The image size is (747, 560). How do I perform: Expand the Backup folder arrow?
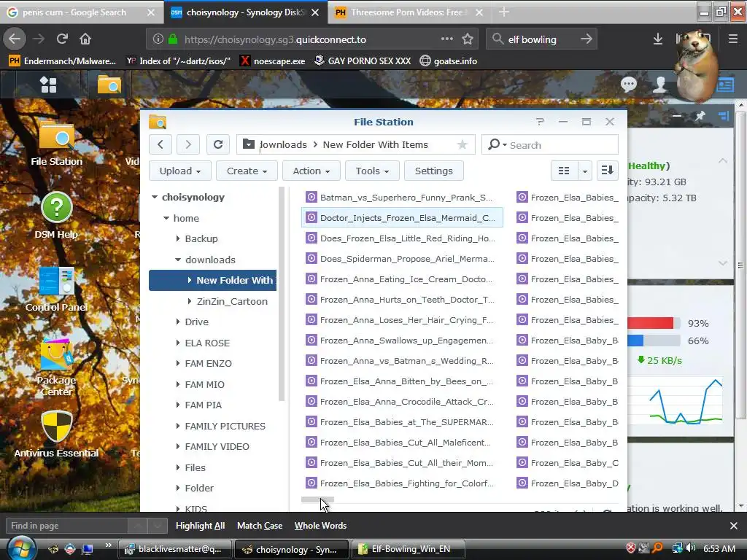pos(178,238)
